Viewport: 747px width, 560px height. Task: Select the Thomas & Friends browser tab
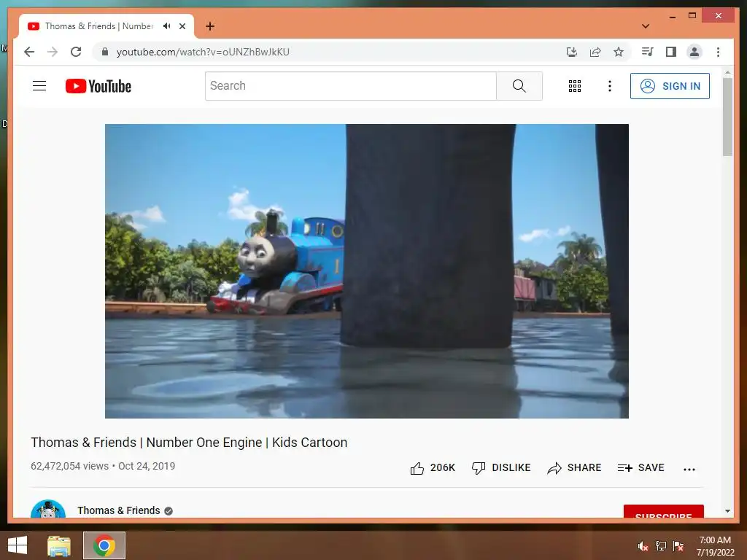pyautogui.click(x=107, y=26)
